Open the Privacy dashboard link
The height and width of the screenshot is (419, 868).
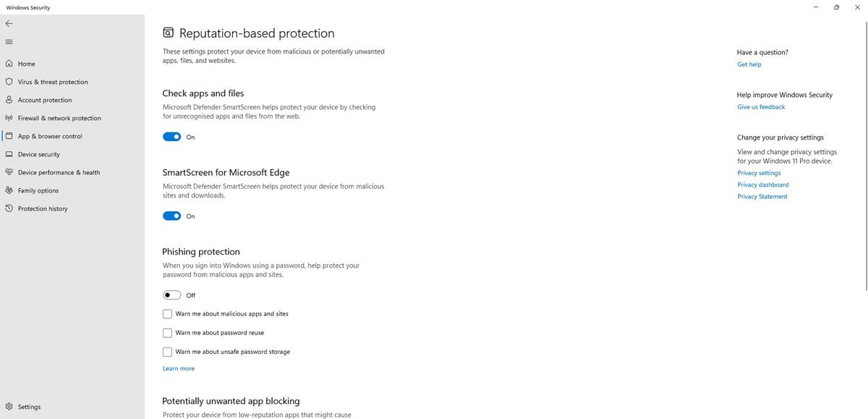click(x=762, y=185)
